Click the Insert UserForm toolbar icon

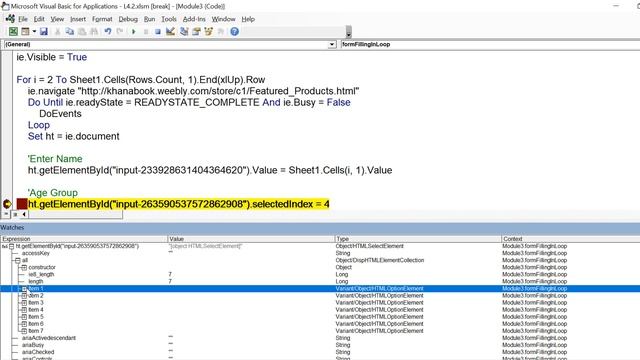pos(25,31)
